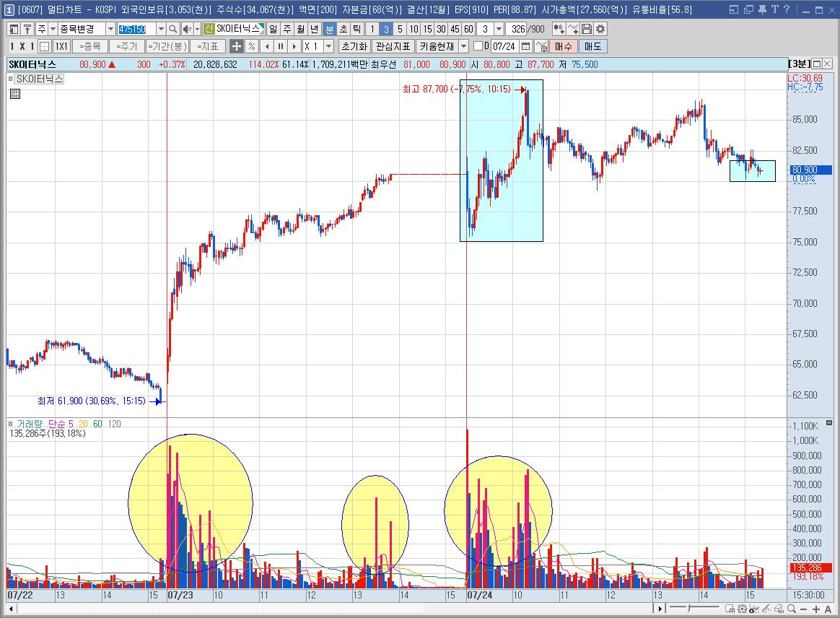
Task: Click the =지표 sync button
Action: click(x=207, y=47)
